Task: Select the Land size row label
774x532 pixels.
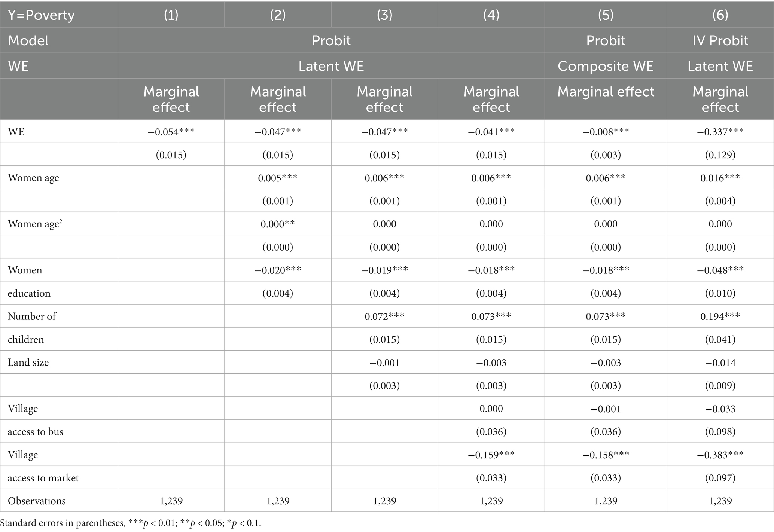Action: click(28, 363)
